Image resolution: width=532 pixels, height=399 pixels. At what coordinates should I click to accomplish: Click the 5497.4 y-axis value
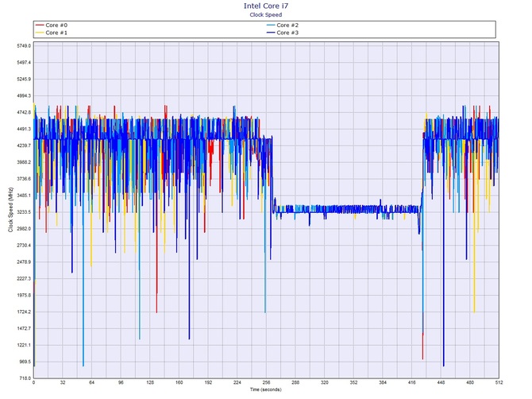24,63
